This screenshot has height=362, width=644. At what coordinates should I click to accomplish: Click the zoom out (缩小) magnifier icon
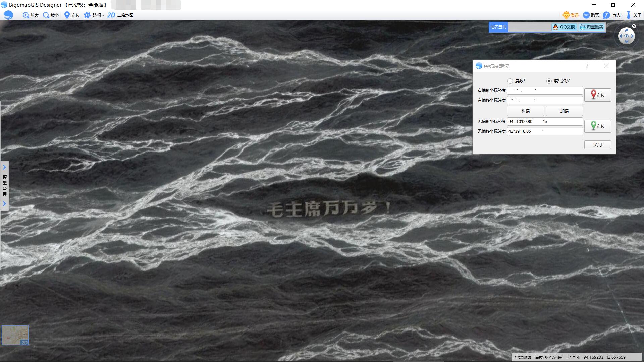click(x=46, y=15)
